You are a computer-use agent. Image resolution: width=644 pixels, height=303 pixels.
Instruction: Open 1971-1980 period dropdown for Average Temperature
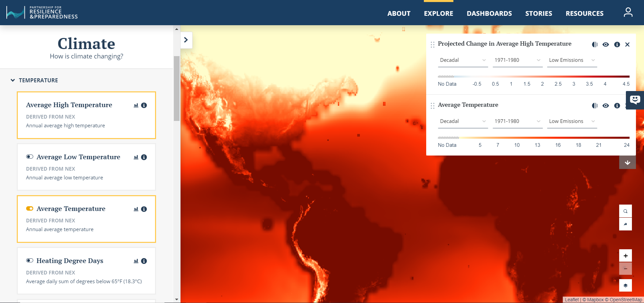[x=517, y=122]
